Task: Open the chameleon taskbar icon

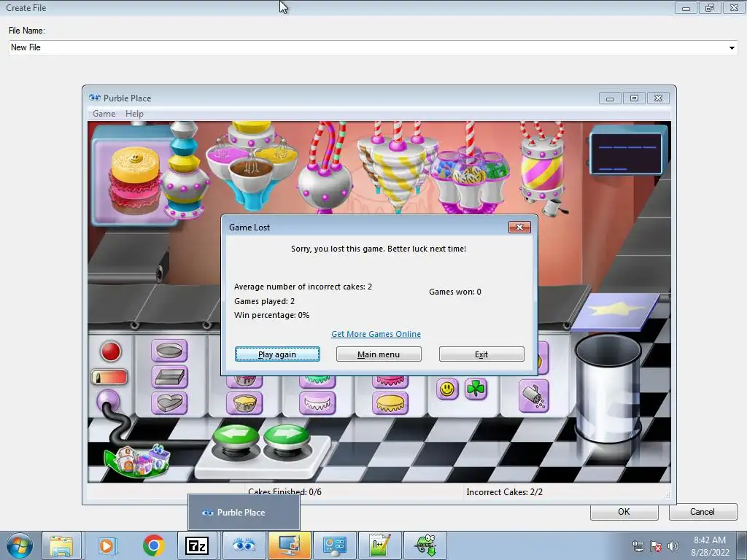Action: coord(425,545)
